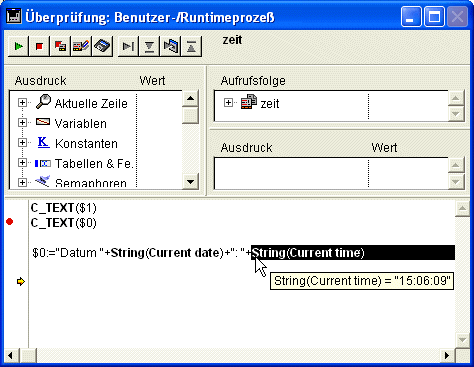Viewport: 474px width, 367px height.
Task: Select the Tabellen & Fe. row
Action: point(94,164)
